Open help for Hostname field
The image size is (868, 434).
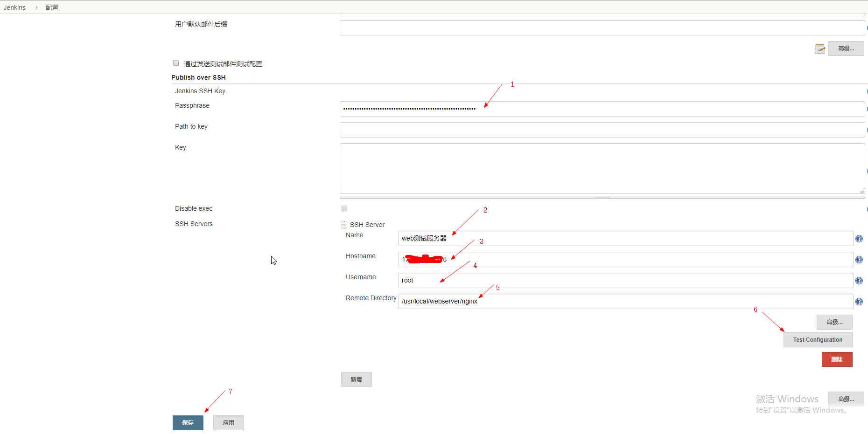pyautogui.click(x=859, y=260)
